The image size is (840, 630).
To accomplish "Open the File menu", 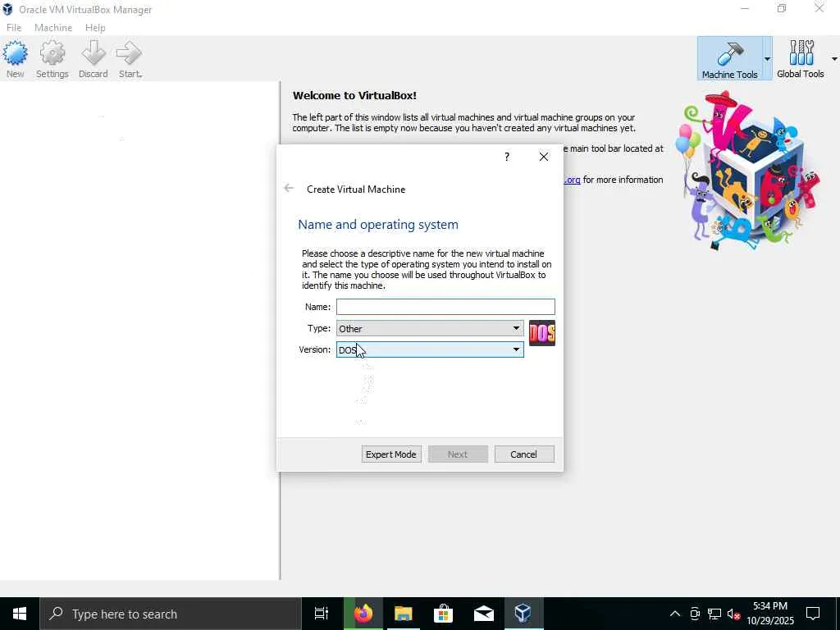I will pos(14,27).
